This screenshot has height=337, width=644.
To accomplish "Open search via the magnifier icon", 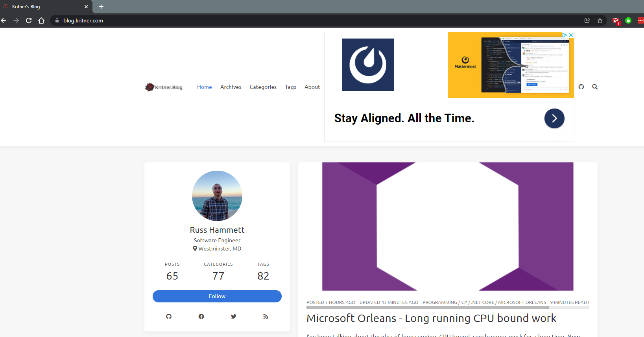I will tap(595, 87).
